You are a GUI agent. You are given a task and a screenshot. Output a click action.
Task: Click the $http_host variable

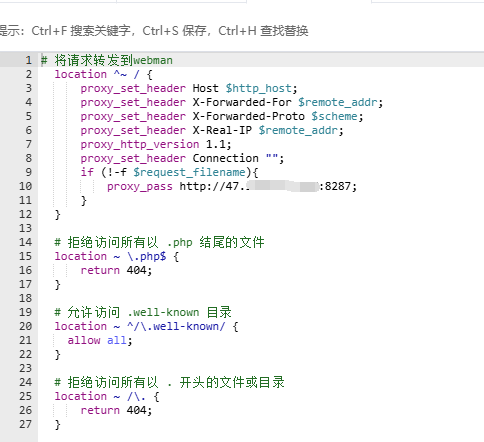258,89
